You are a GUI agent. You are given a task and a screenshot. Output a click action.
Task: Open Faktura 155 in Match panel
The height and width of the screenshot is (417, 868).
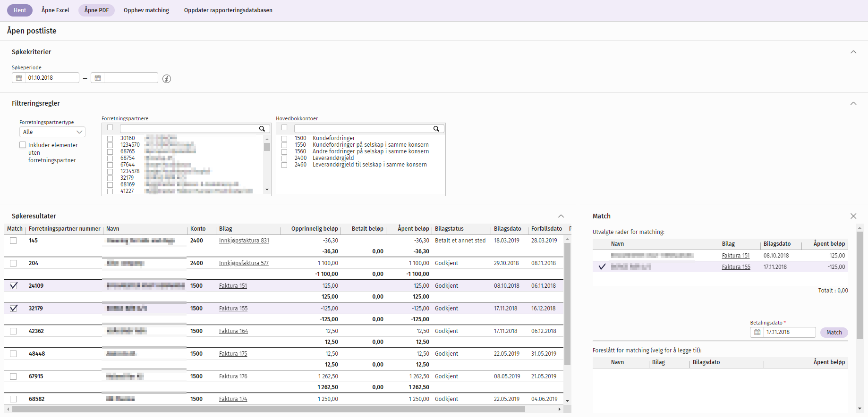point(736,267)
